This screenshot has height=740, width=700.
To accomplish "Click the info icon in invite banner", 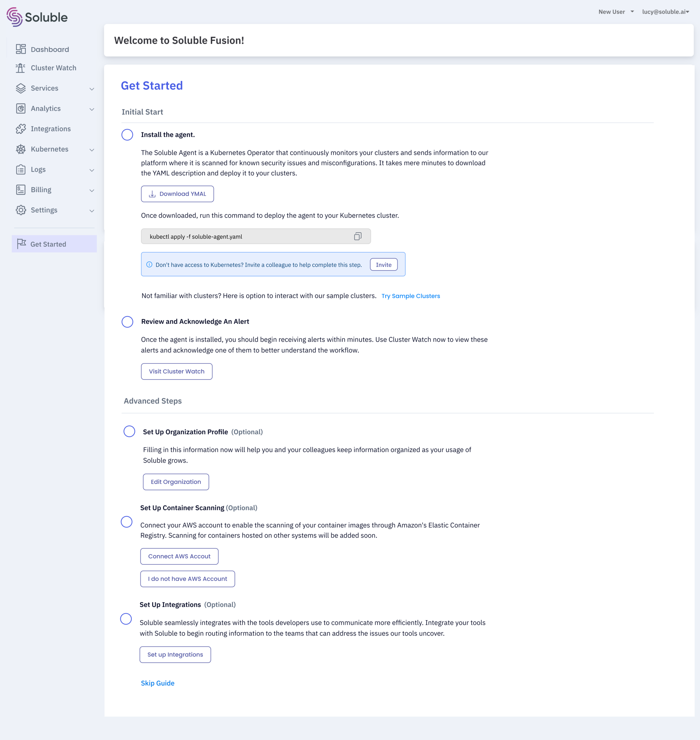I will (149, 265).
